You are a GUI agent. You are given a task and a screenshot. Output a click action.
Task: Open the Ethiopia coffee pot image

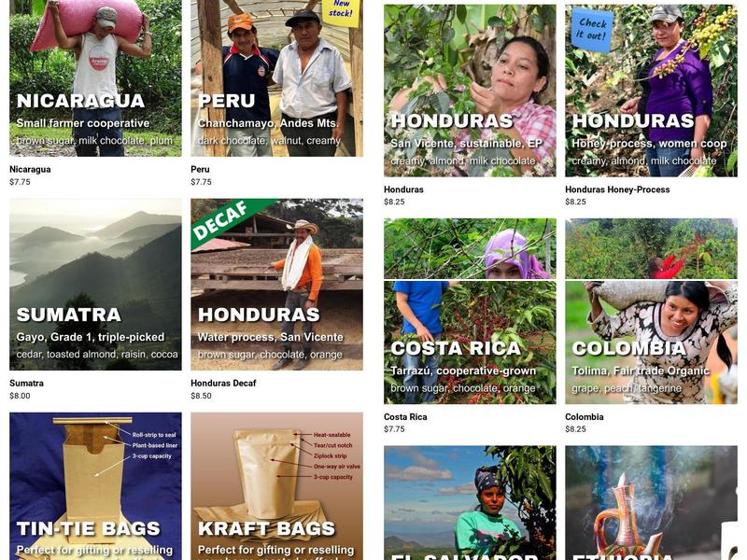(x=651, y=503)
